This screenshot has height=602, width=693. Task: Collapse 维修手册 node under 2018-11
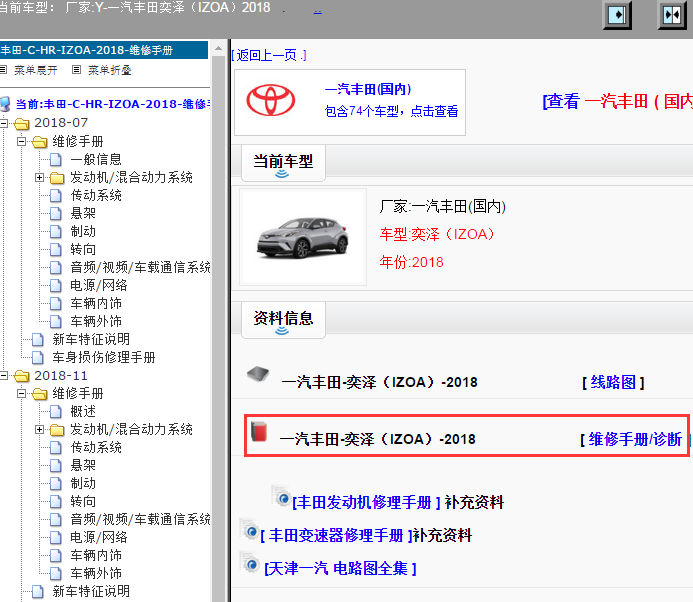click(22, 393)
